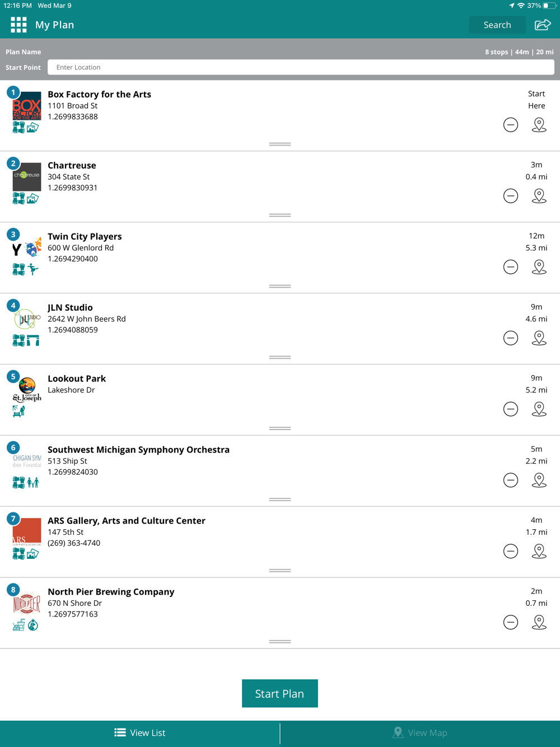This screenshot has height=747, width=560.
Task: Show Chartreuse location on map
Action: point(539,196)
